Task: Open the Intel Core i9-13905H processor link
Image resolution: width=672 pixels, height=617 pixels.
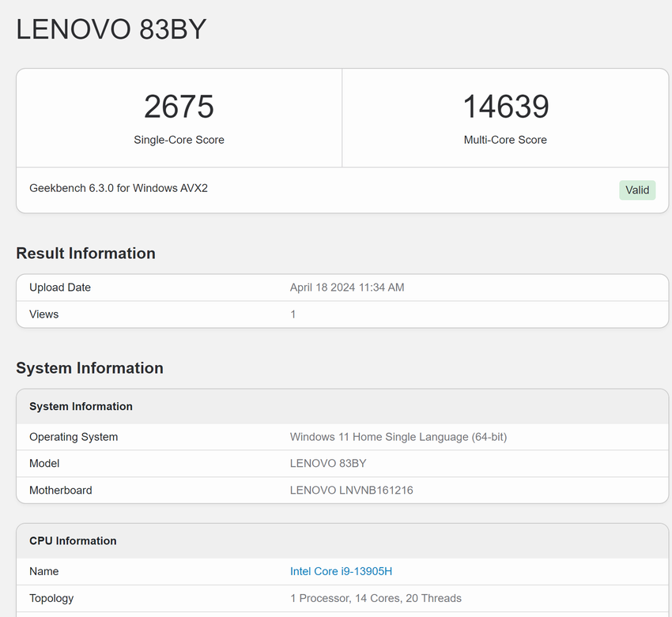Action: [x=341, y=571]
